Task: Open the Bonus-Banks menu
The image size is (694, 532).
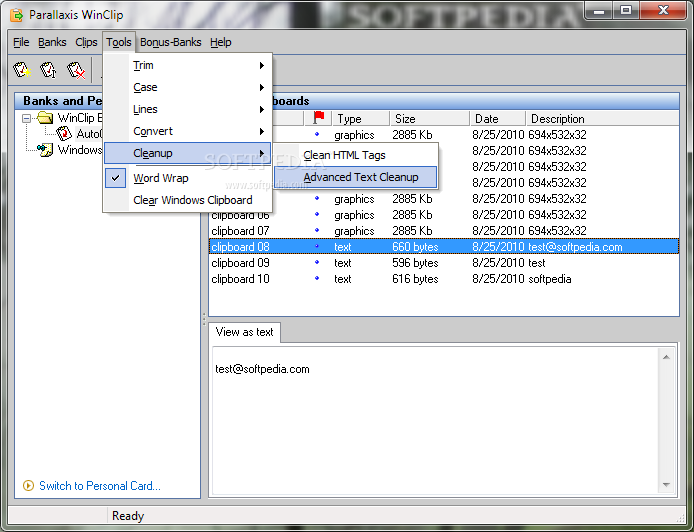Action: (x=170, y=42)
